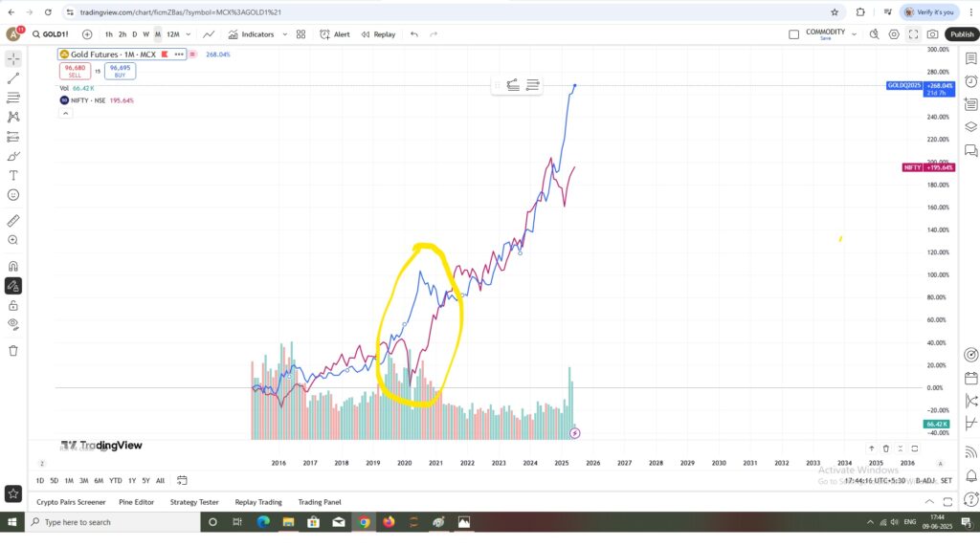Toggle lock all drawings
The image size is (980, 547).
(x=13, y=305)
